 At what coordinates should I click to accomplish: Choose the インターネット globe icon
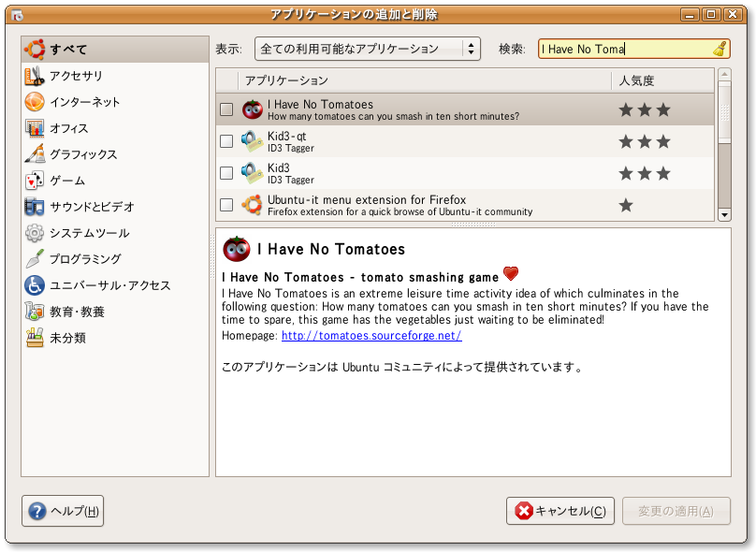click(x=35, y=102)
